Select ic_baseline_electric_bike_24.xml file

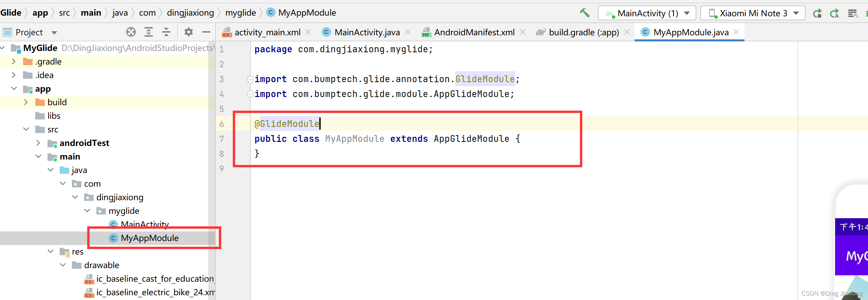coord(155,292)
